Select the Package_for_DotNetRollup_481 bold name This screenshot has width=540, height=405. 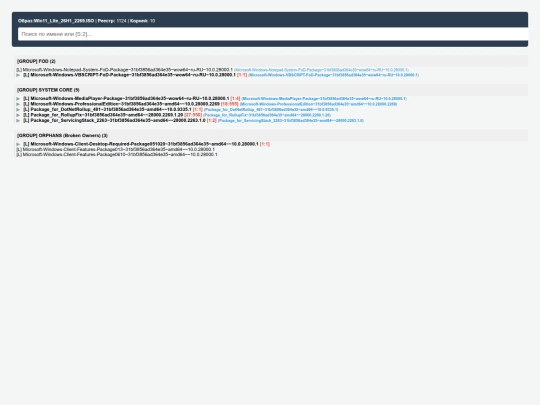point(107,110)
